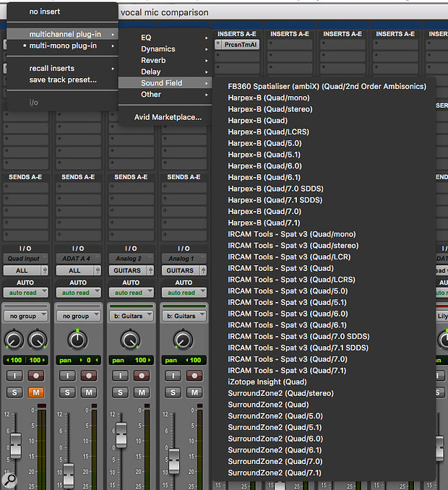Unmute the Quad Input track

[36, 392]
